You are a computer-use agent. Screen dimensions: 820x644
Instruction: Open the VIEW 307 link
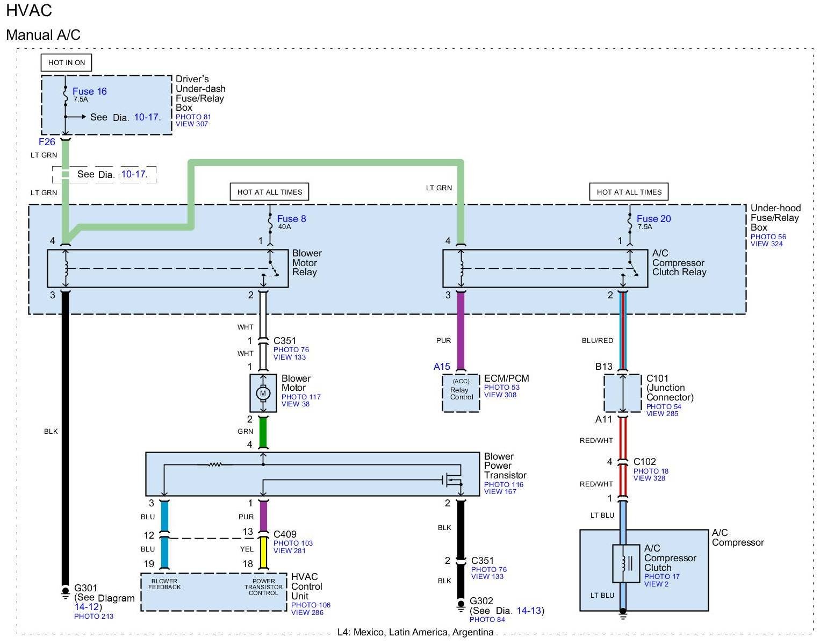click(192, 124)
